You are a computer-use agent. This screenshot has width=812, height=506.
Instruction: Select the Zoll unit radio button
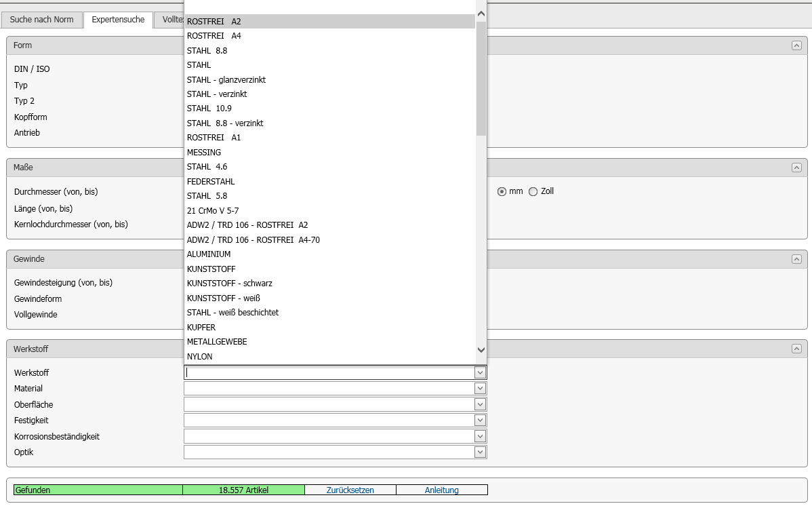click(x=533, y=191)
